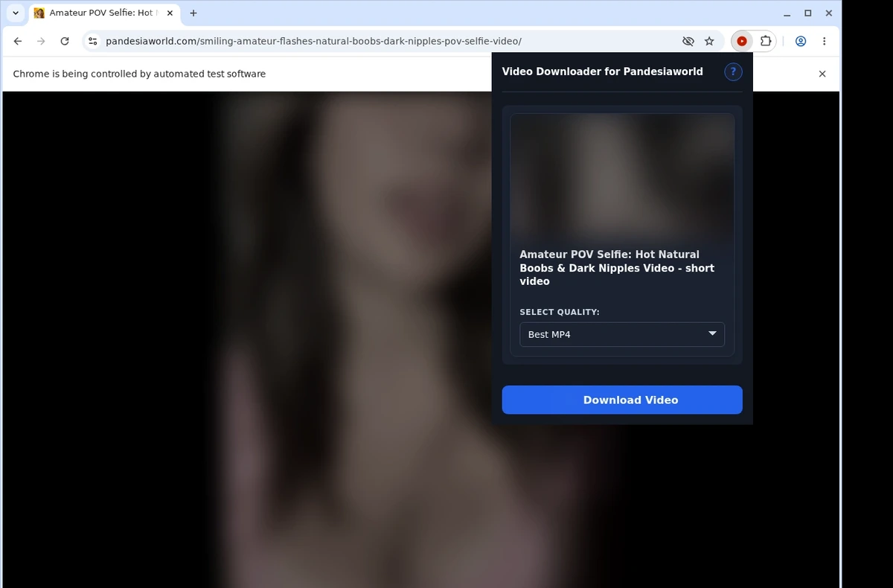The image size is (893, 588).
Task: Close the Chrome window
Action: (x=828, y=13)
